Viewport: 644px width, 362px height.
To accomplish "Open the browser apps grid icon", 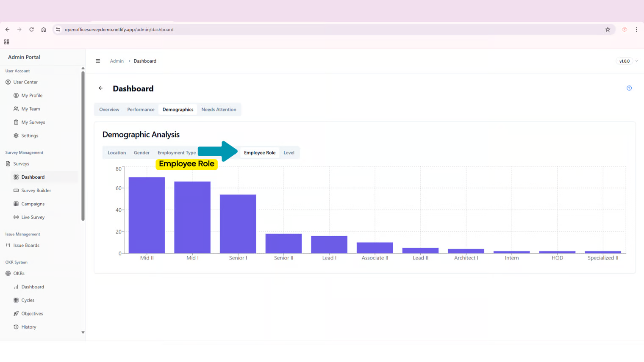I will click(x=7, y=42).
